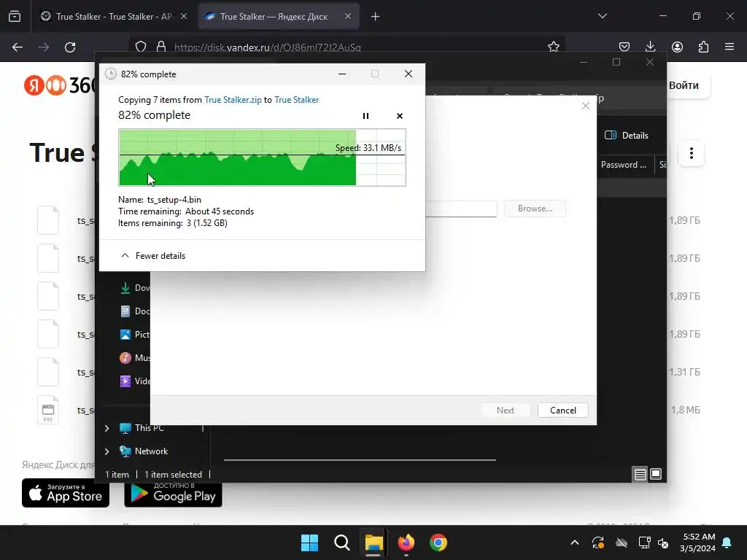This screenshot has height=560, width=747.
Task: Open Music folder in Explorer sidebar
Action: click(x=134, y=357)
